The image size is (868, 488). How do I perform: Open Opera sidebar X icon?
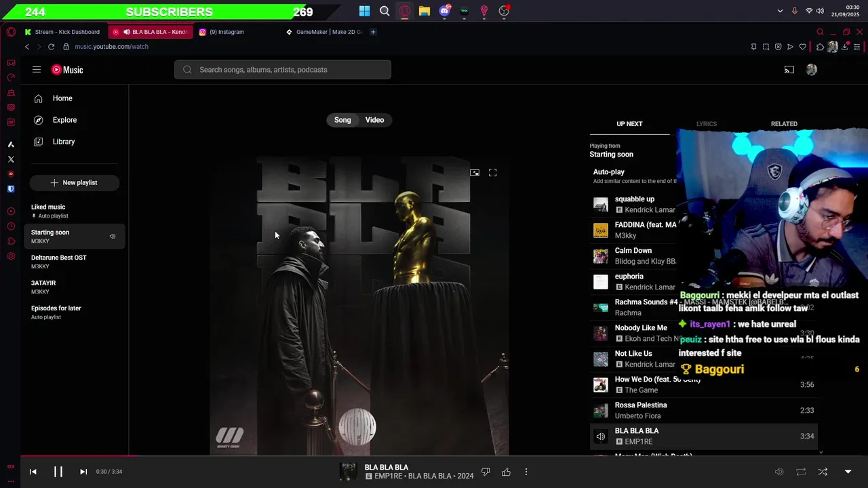pos(11,159)
